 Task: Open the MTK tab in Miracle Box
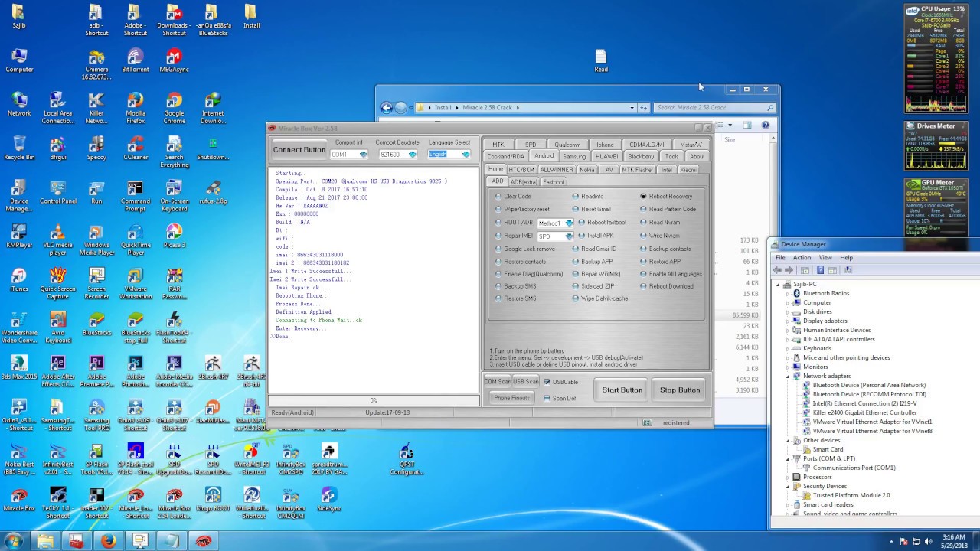pyautogui.click(x=498, y=145)
